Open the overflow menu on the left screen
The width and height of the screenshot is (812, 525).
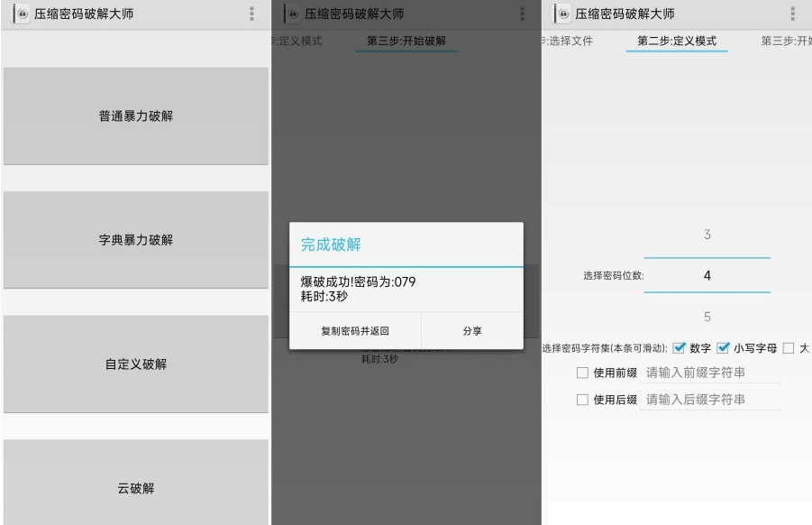251,14
